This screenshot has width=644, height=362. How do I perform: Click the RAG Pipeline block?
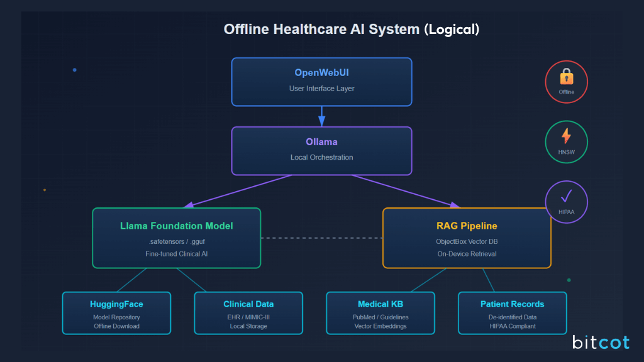467,238
